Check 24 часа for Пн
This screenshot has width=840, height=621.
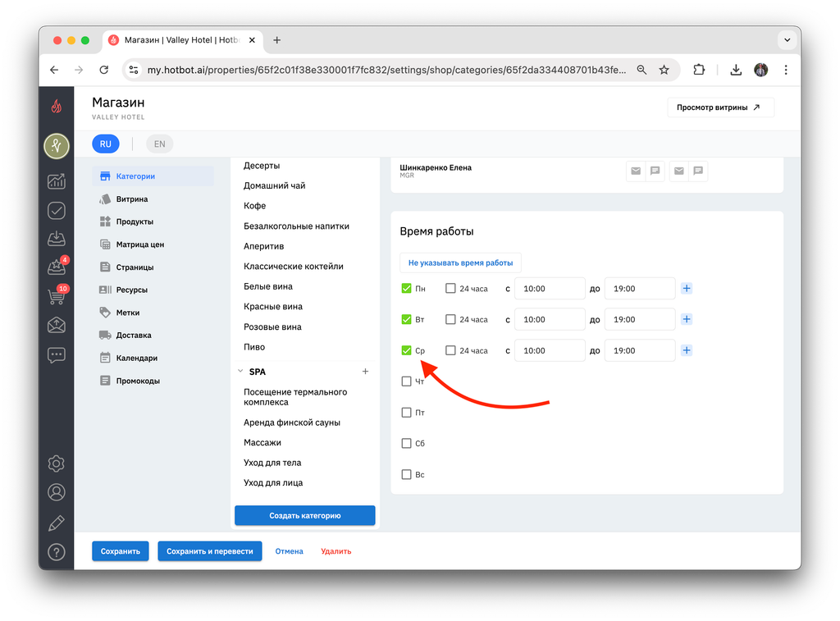point(450,288)
